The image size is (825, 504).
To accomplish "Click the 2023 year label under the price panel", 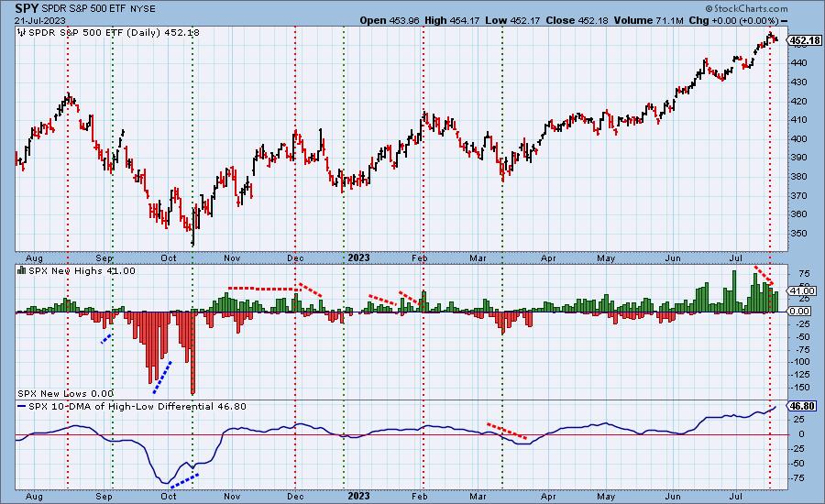I will click(358, 257).
